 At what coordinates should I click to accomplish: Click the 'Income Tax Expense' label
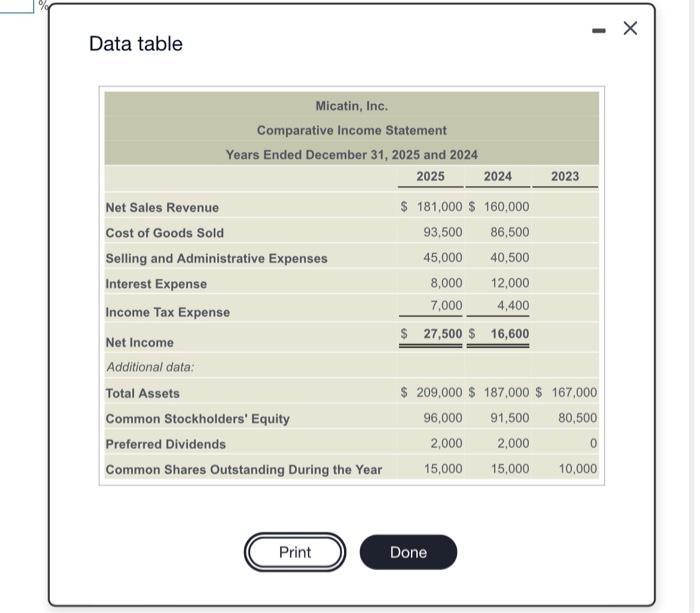168,312
